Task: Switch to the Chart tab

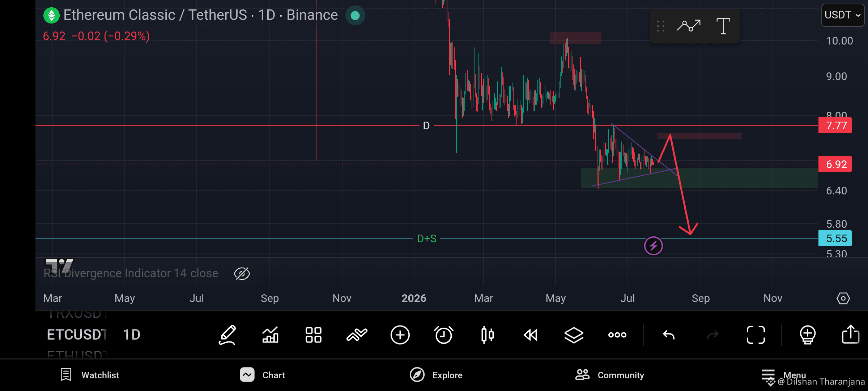Action: click(x=263, y=375)
